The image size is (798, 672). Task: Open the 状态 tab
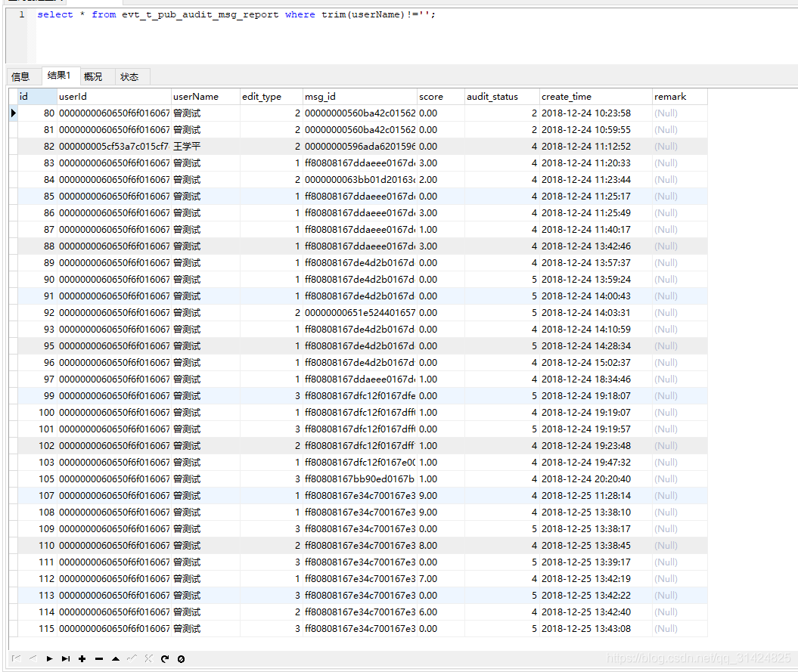click(129, 77)
